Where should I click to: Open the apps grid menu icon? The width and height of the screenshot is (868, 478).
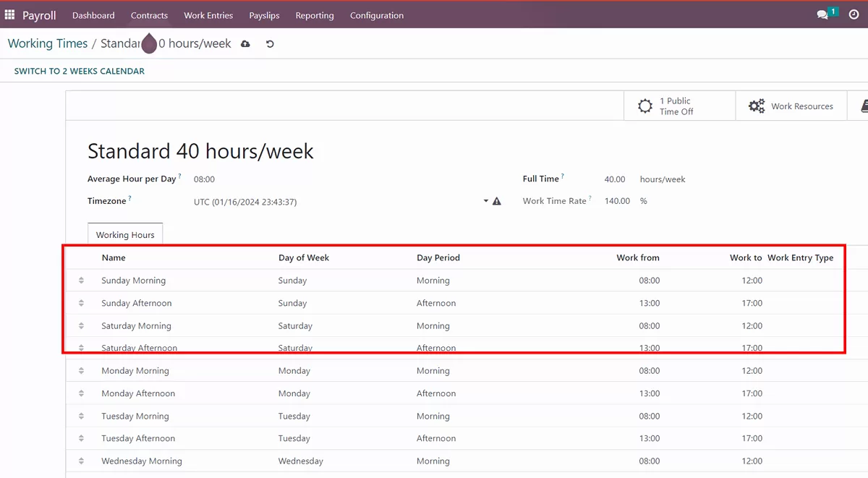[x=9, y=14]
